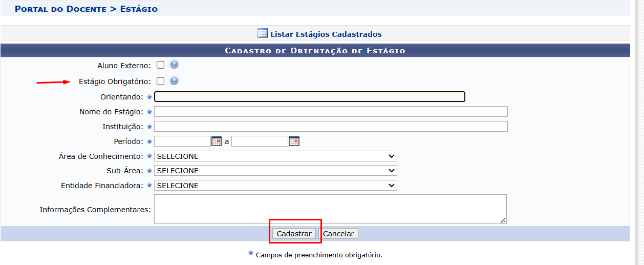Click the Área de Conhecimento label
The image size is (644, 265).
(x=101, y=156)
